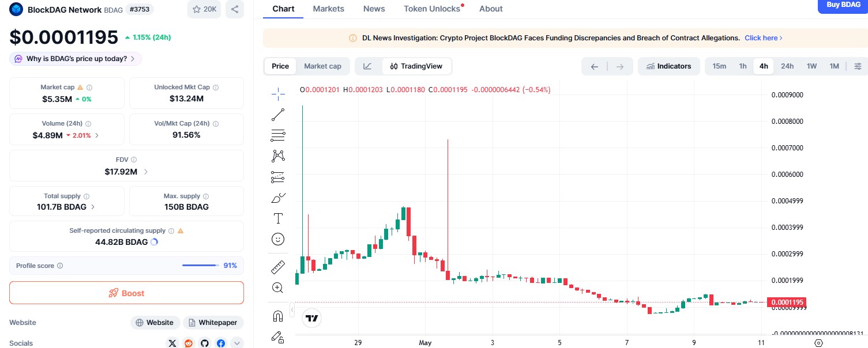Open the Token Unlocks tab
Viewport: 868px width, 348px height.
click(x=433, y=9)
